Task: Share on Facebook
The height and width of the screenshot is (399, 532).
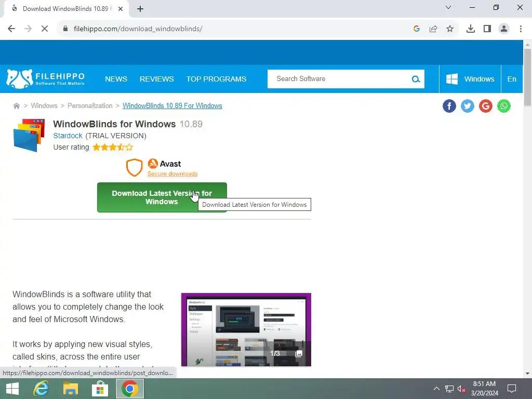Action: coord(449,106)
